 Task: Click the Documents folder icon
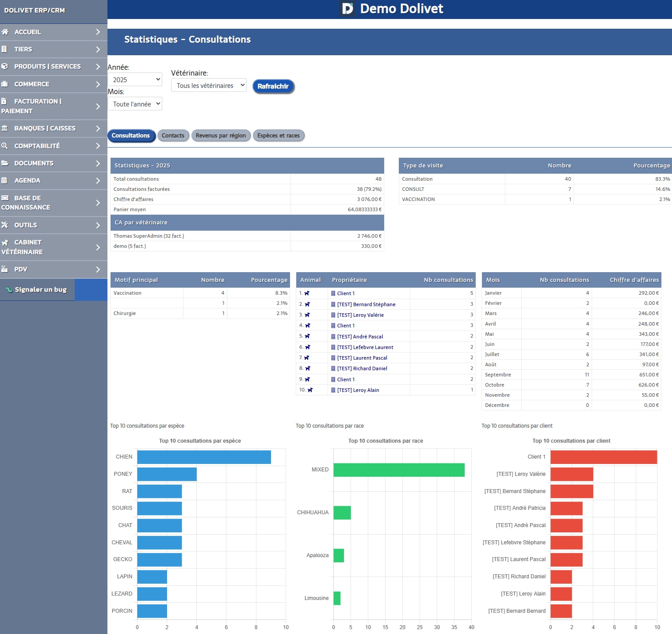pyautogui.click(x=4, y=163)
